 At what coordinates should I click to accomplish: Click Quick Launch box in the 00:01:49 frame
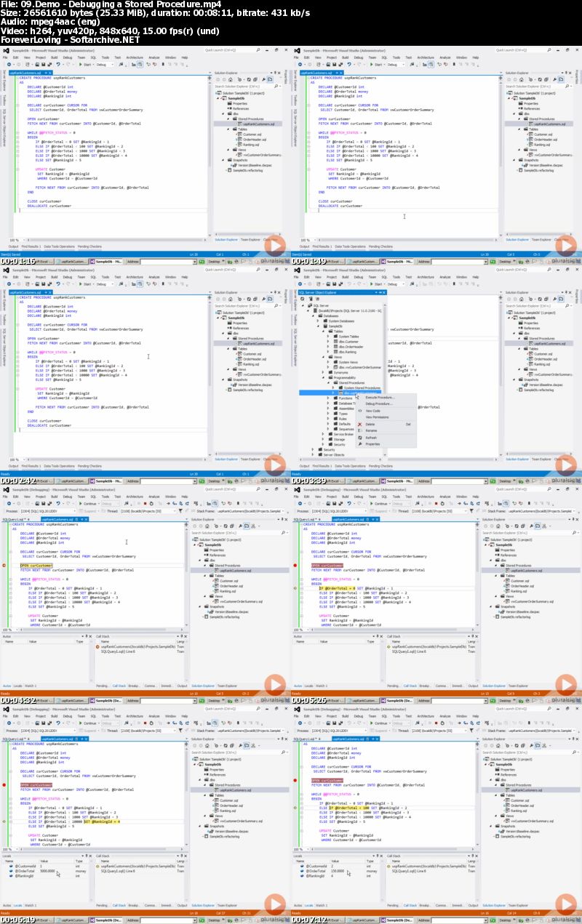point(524,50)
